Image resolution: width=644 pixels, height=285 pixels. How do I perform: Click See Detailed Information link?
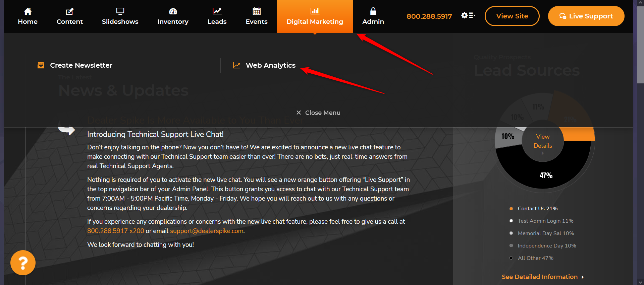coord(540,277)
